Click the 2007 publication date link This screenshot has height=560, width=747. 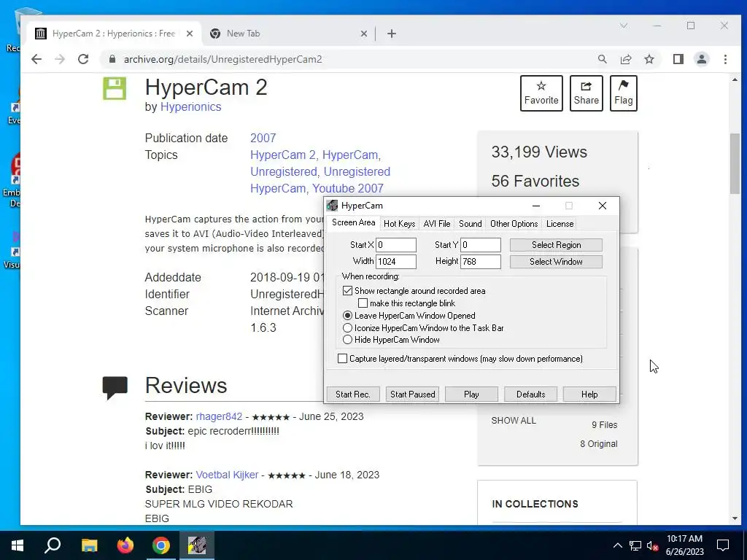263,138
